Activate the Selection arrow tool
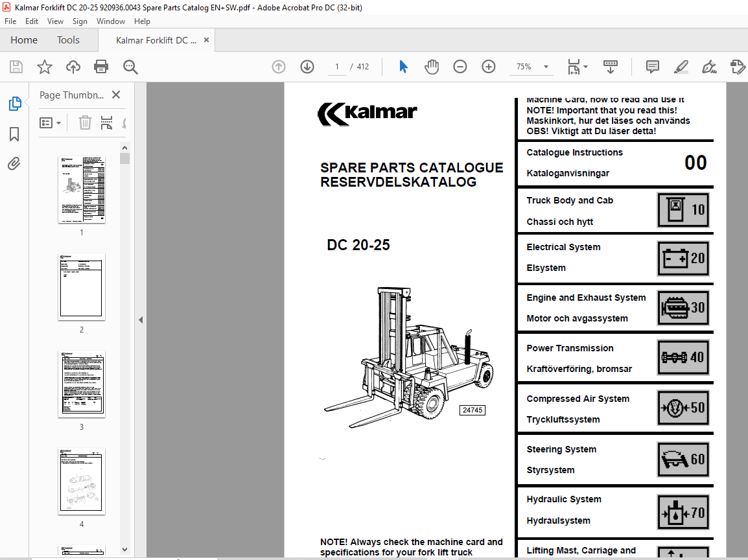 [x=403, y=66]
